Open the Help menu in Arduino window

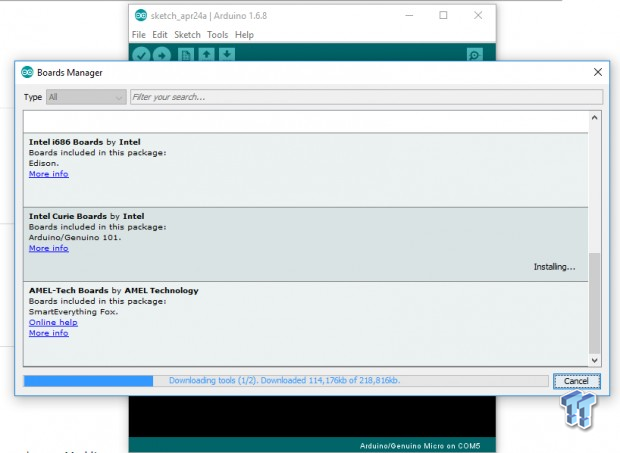pyautogui.click(x=244, y=35)
